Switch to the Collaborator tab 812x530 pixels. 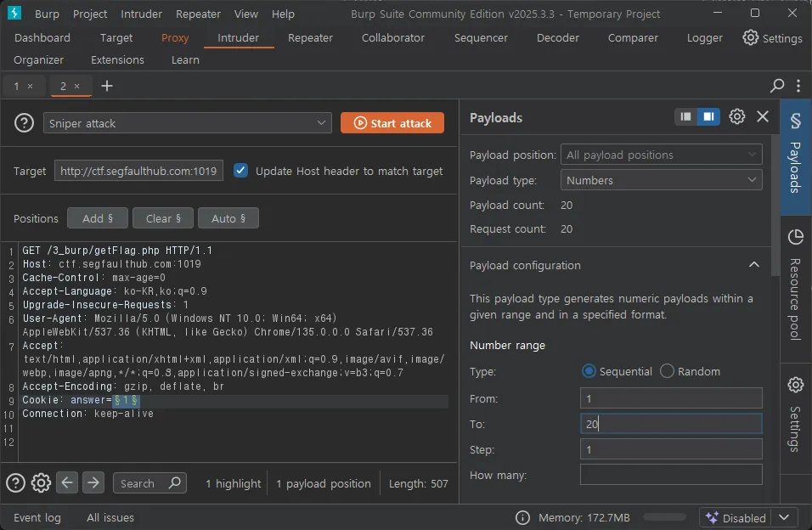pyautogui.click(x=393, y=38)
